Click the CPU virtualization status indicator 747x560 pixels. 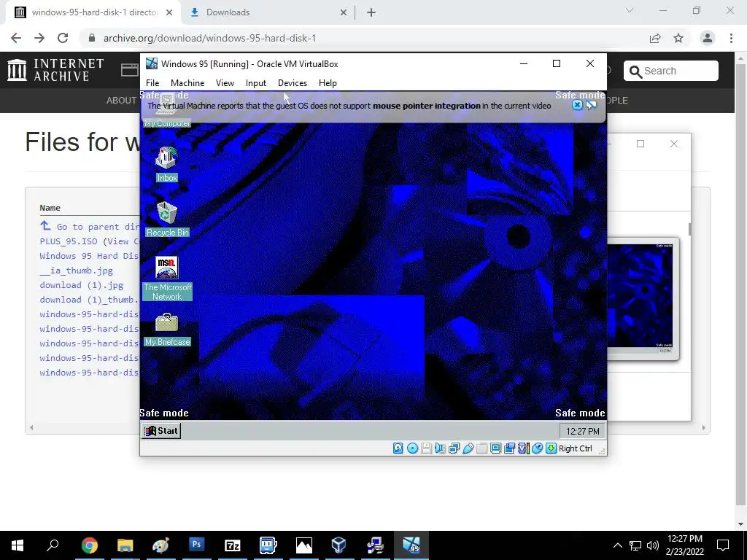(x=523, y=448)
